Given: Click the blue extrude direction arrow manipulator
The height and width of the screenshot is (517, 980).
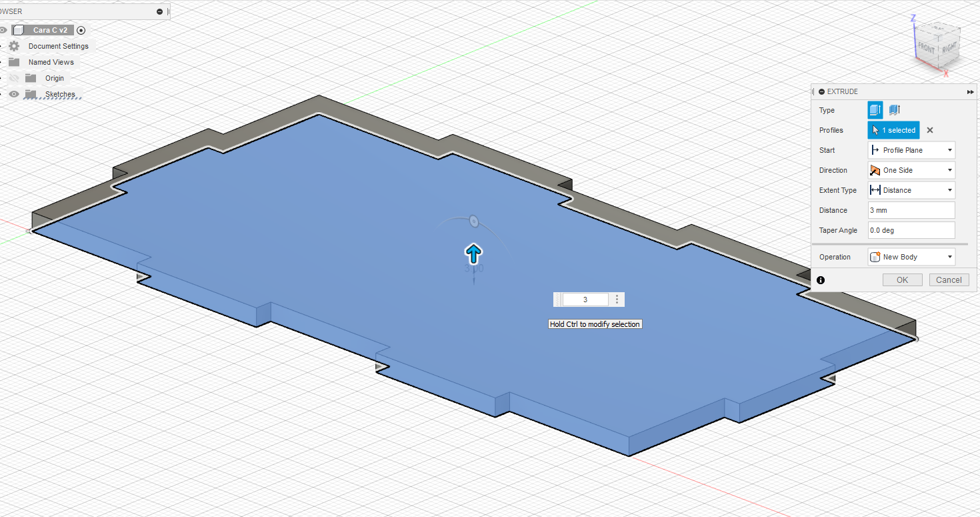Looking at the screenshot, I should 473,253.
